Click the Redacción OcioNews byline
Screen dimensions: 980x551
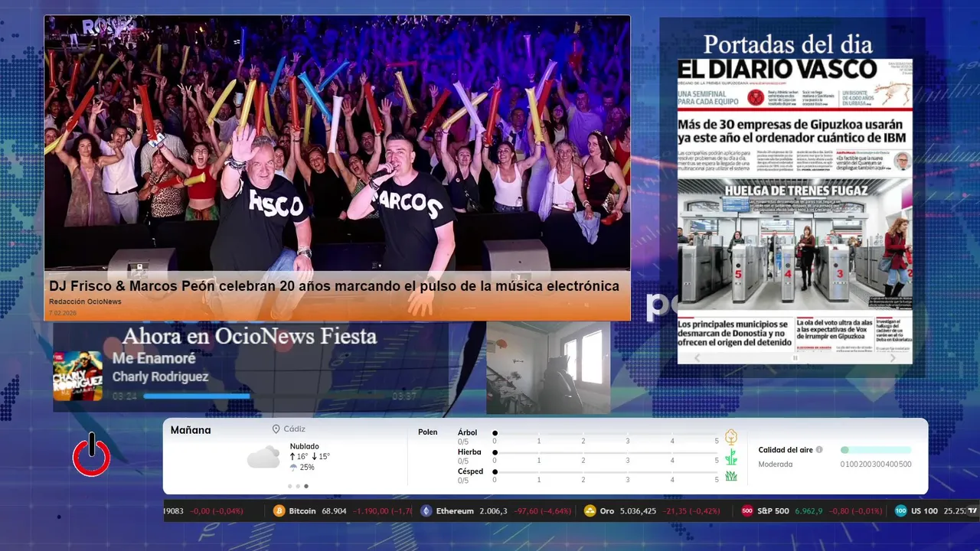85,302
